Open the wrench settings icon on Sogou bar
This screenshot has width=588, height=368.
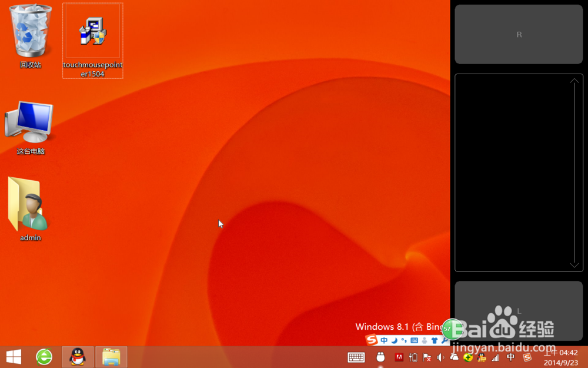[445, 340]
